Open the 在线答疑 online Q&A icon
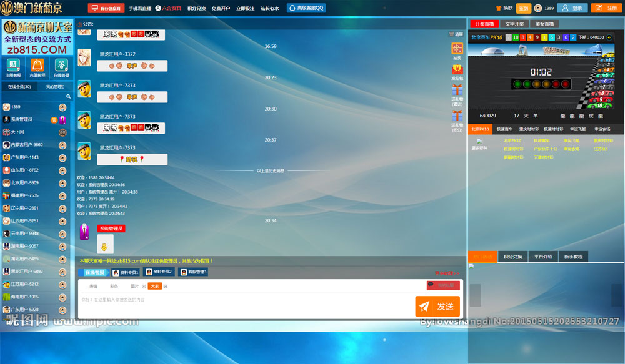Screen dimensions: 625x364 pos(61,65)
